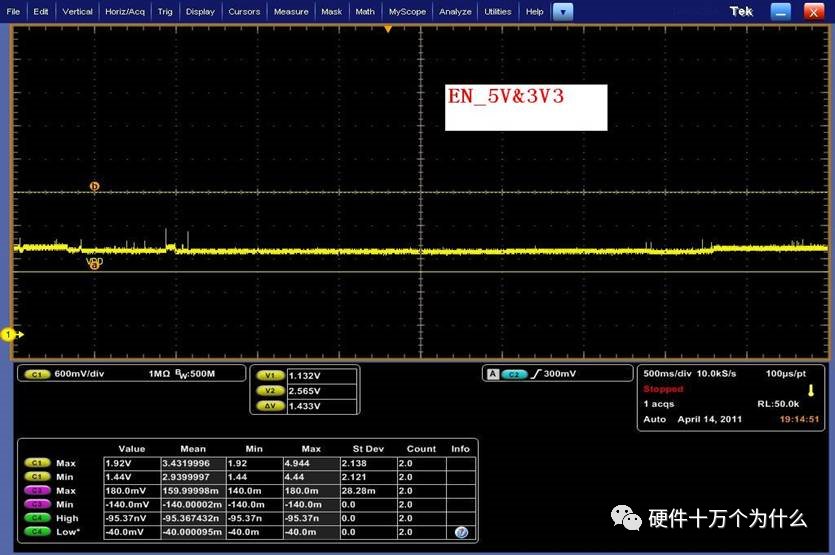This screenshot has width=835, height=555.
Task: Open the Vertical menu
Action: click(x=78, y=12)
